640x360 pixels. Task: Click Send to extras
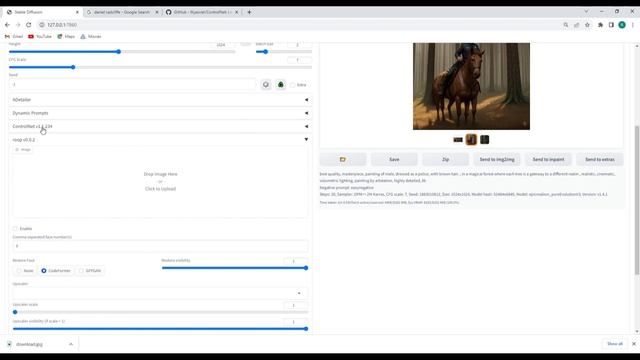pyautogui.click(x=600, y=159)
